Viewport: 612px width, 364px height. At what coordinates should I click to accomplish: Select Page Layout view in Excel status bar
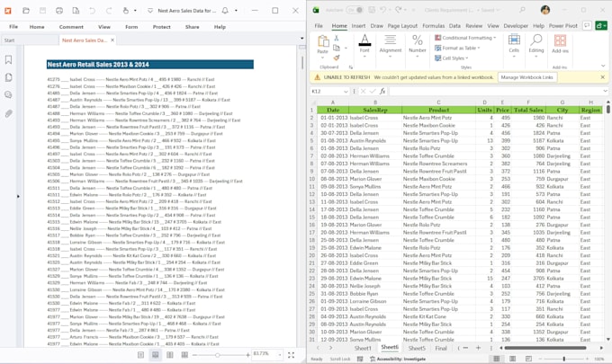(x=512, y=359)
